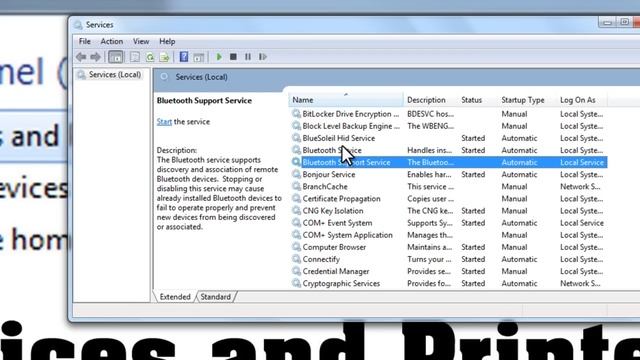The width and height of the screenshot is (640, 360).
Task: Select the Bluetooth Support Service row
Action: [448, 162]
